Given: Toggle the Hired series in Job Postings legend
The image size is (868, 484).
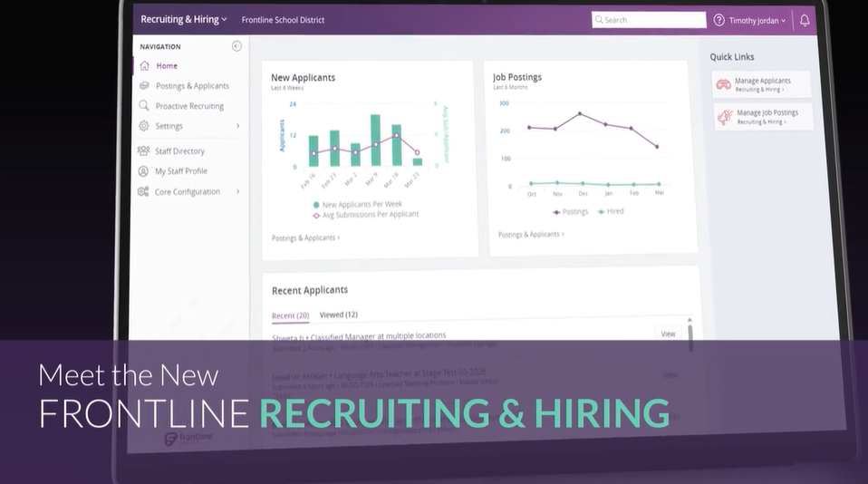Looking at the screenshot, I should pyautogui.click(x=610, y=211).
